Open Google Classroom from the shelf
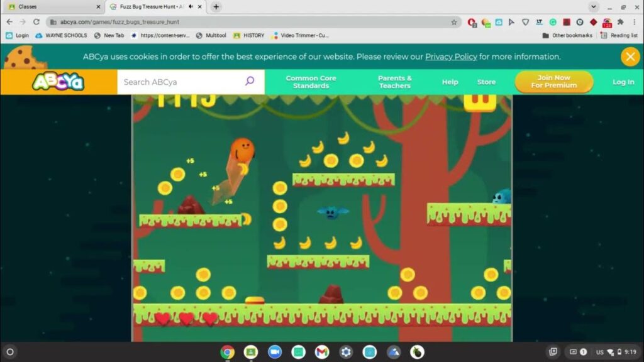This screenshot has height=362, width=644. click(250, 352)
